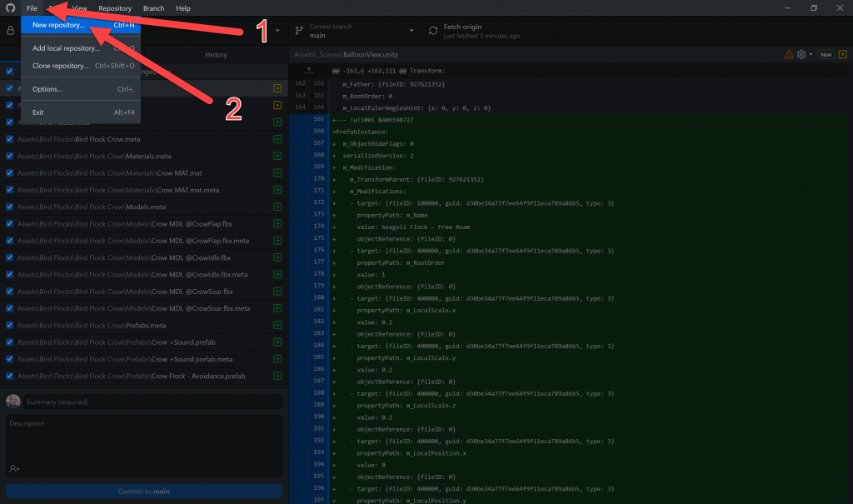Click the added icon for Crow Flock - Avoidance.prefab

tap(277, 376)
